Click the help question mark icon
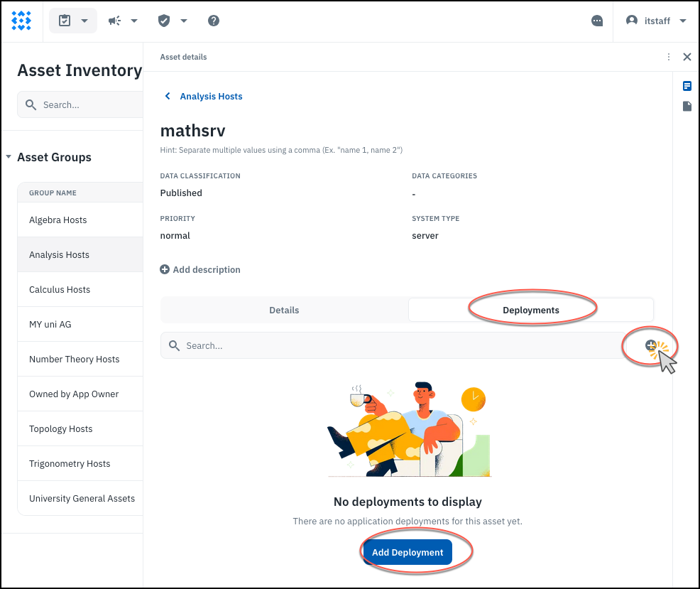Viewport: 700px width, 589px height. pyautogui.click(x=214, y=21)
